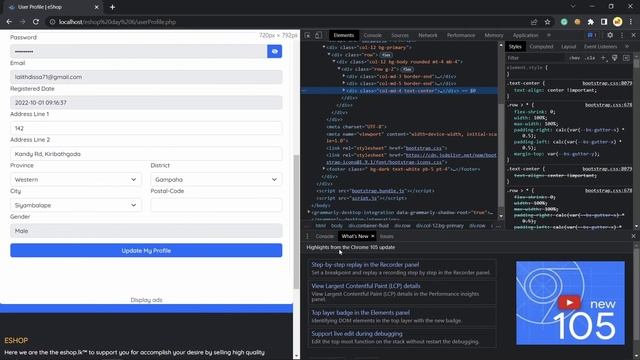Toggle the device toolbar icon
640x360 pixels.
[318, 36]
